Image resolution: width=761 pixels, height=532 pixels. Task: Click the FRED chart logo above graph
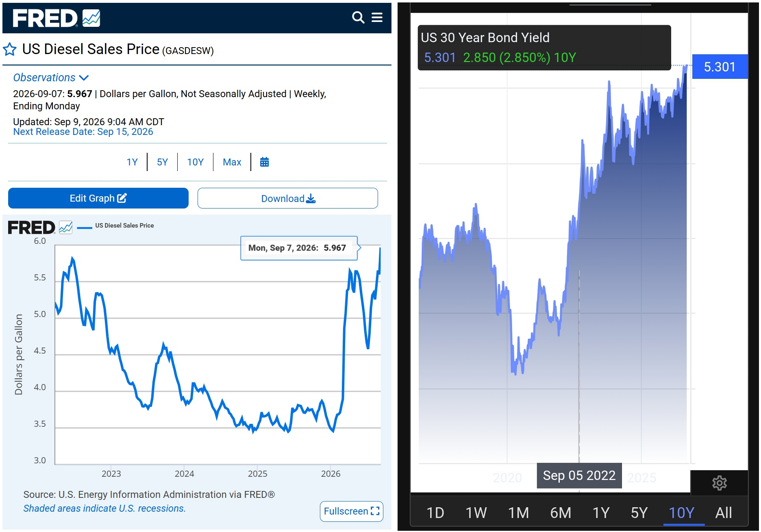(x=40, y=228)
